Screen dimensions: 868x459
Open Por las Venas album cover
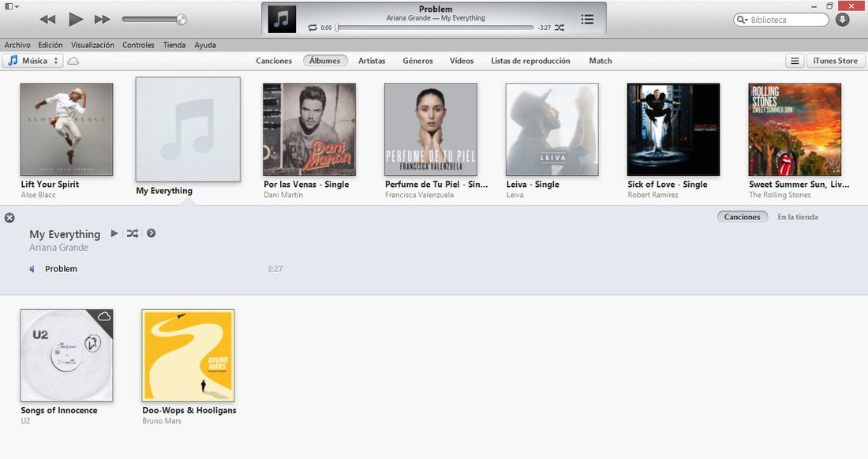click(309, 129)
